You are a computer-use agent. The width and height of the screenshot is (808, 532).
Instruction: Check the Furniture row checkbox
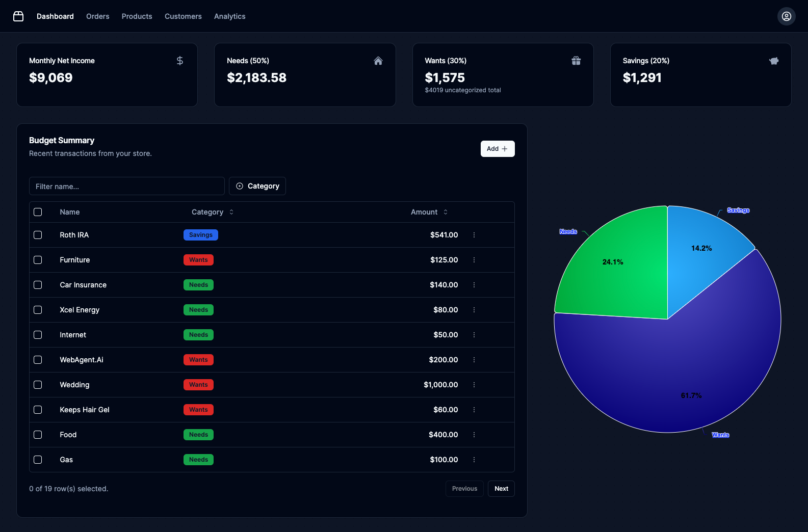pos(38,260)
